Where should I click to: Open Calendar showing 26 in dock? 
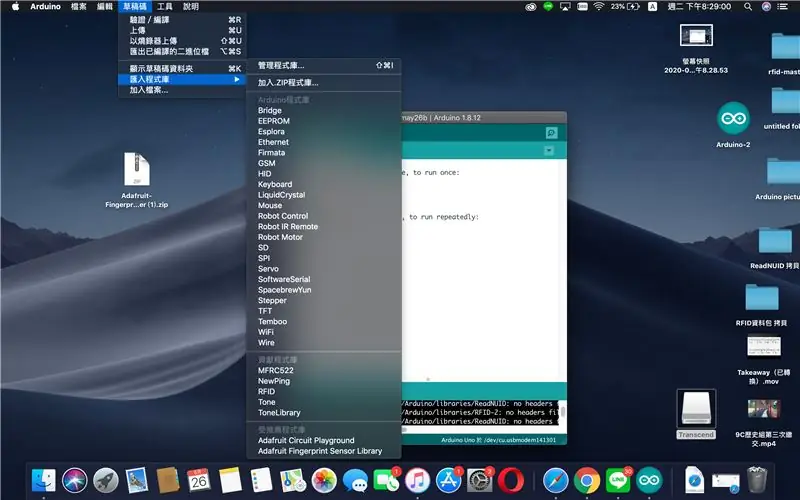pyautogui.click(x=198, y=481)
